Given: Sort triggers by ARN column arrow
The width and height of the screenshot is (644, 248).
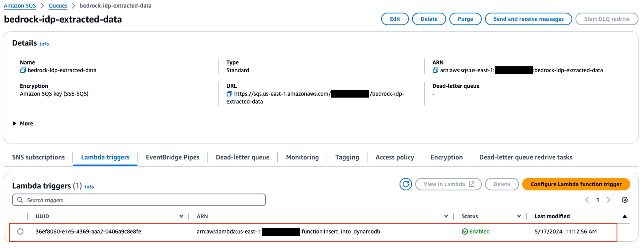Looking at the screenshot, I should tap(446, 216).
